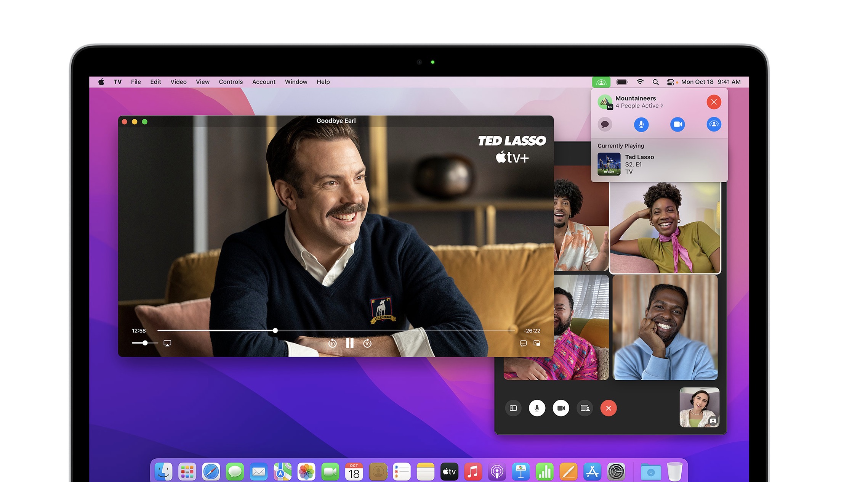Open the Wi-Fi menu bar icon
This screenshot has height=482, width=868.
click(640, 82)
